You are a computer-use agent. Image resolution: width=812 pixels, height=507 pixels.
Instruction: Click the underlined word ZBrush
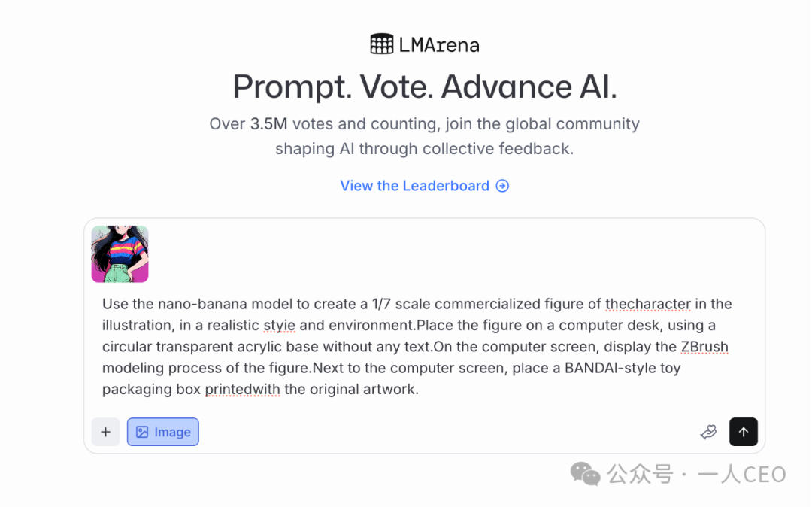tap(704, 347)
